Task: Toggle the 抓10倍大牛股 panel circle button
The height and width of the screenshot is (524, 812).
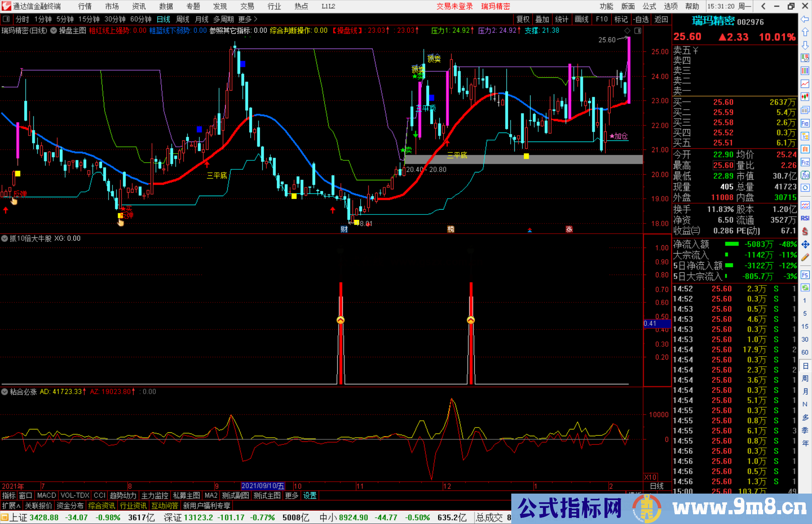Action: (x=5, y=238)
